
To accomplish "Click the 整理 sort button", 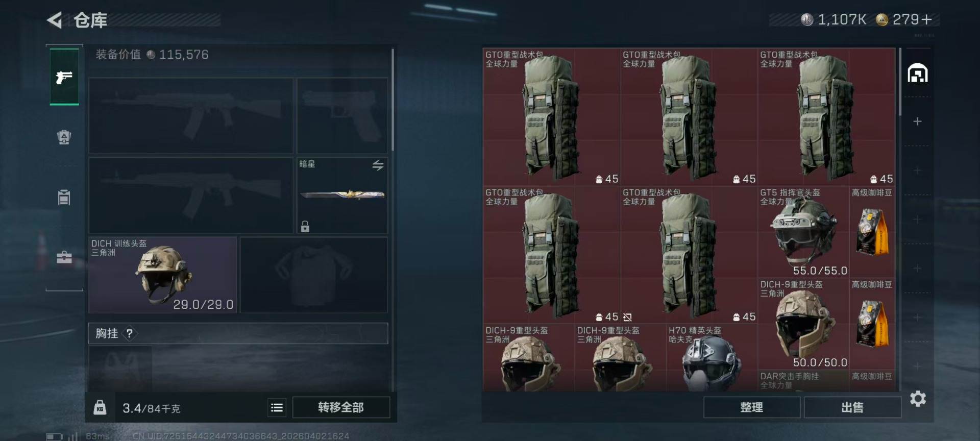I will 752,407.
